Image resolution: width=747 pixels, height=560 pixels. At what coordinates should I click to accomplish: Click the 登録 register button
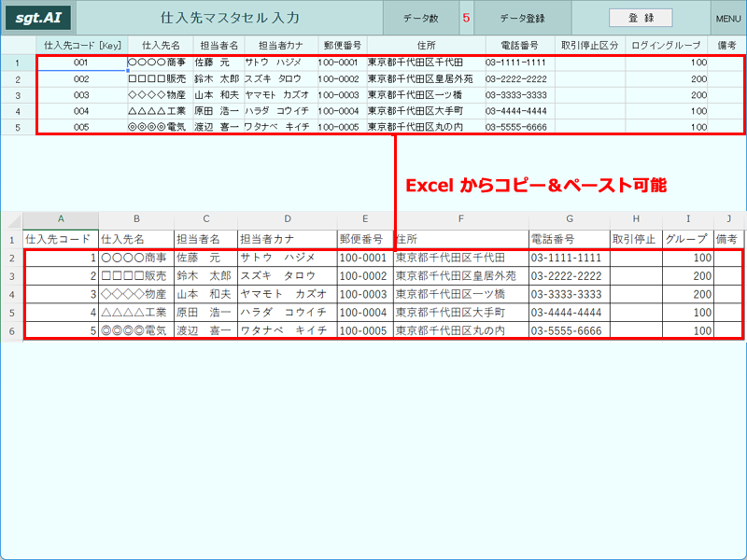pyautogui.click(x=641, y=18)
